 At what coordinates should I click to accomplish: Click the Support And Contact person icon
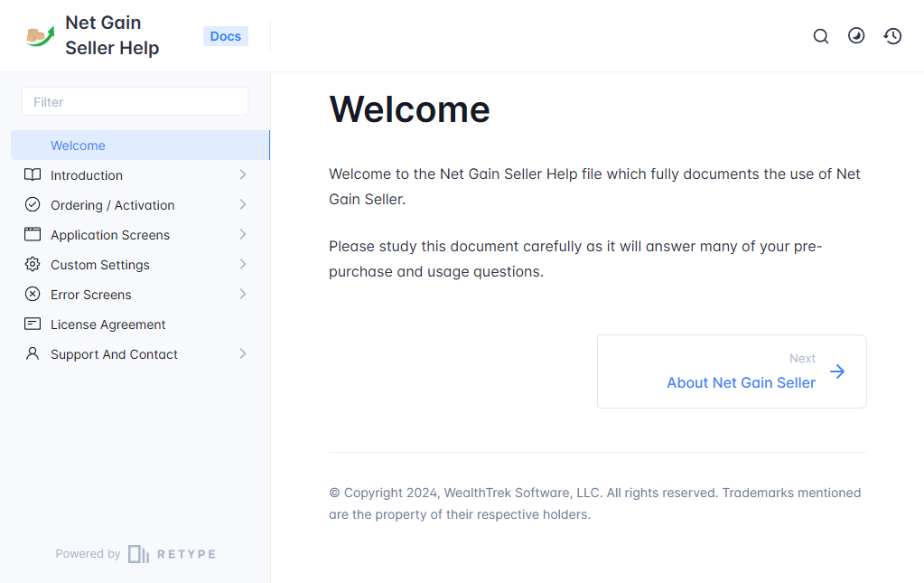click(x=33, y=353)
